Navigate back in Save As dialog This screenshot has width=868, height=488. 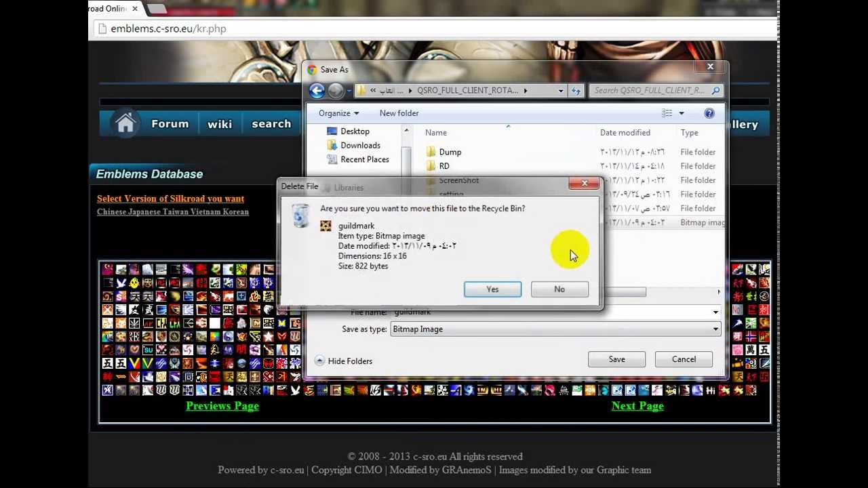click(317, 90)
